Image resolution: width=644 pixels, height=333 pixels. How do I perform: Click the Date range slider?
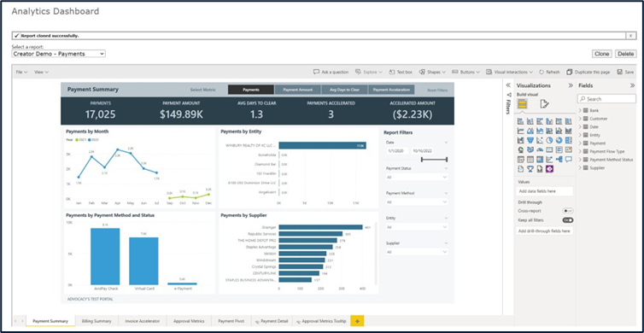pyautogui.click(x=434, y=160)
